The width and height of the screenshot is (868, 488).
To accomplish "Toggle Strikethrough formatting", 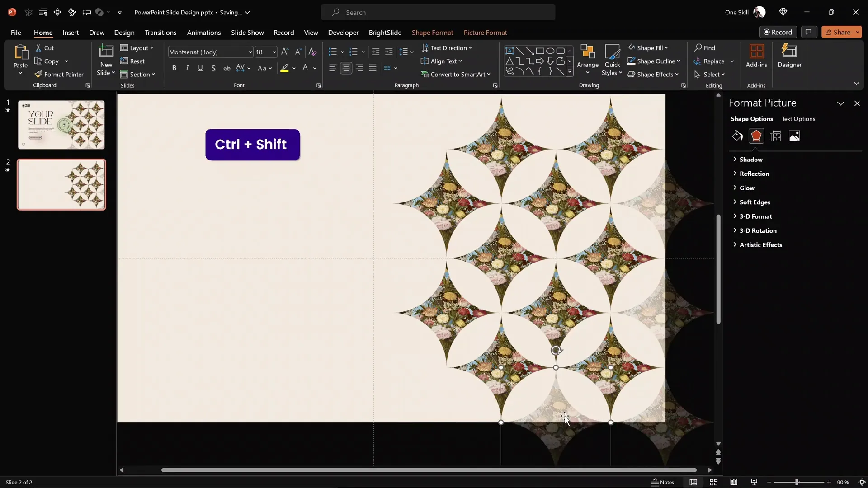I will (227, 68).
